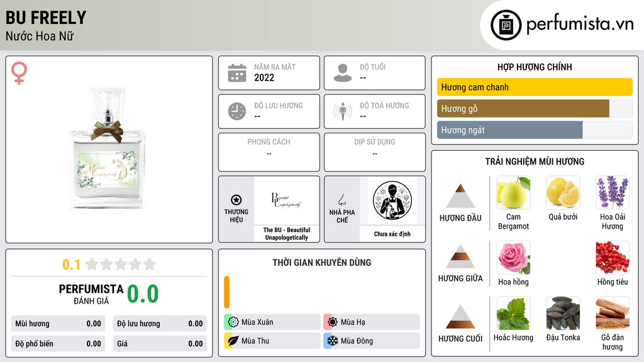
Task: Click the brown Hương gỗ accord bar
Action: point(523,108)
